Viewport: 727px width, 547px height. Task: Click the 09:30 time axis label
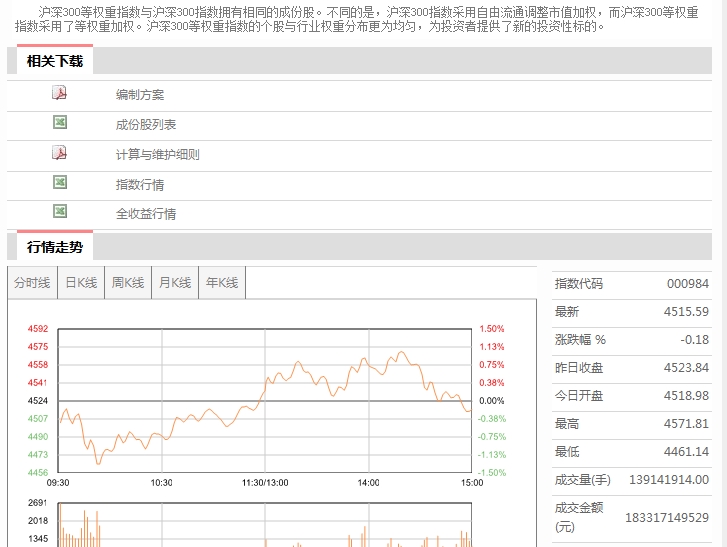tap(58, 483)
